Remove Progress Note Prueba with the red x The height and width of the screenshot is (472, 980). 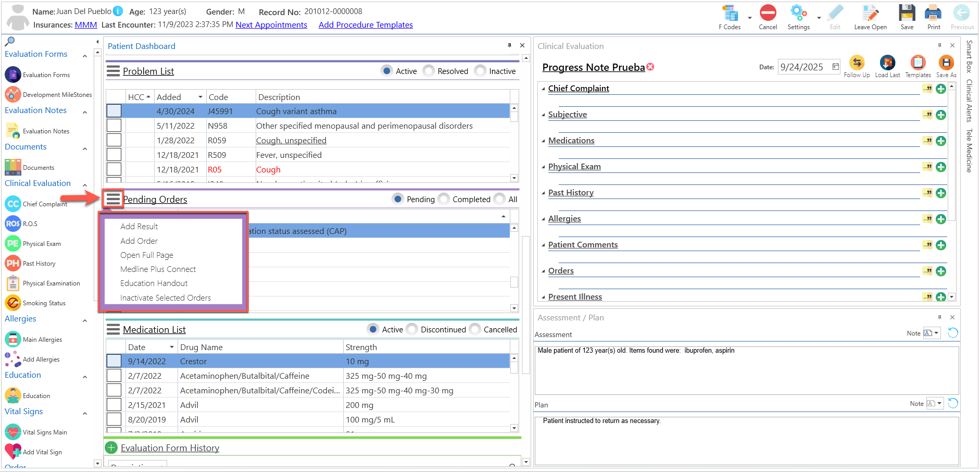click(650, 67)
